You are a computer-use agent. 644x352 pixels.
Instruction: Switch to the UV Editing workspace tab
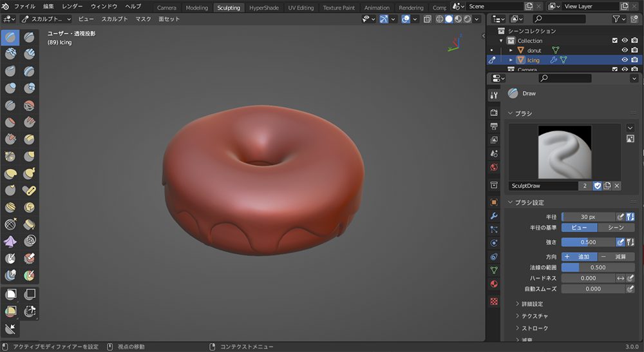tap(301, 8)
